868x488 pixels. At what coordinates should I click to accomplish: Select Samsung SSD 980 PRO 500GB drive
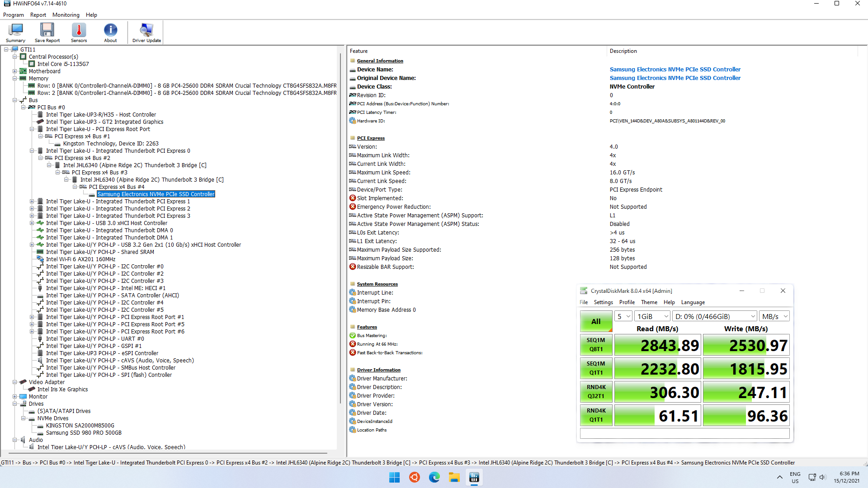pos(84,432)
